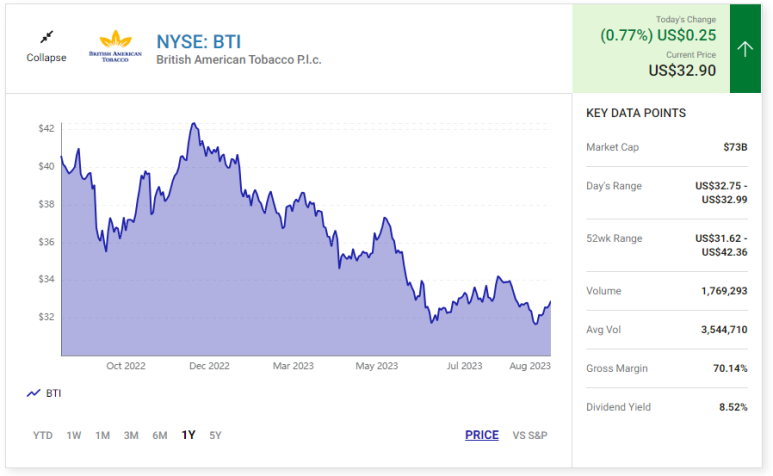Select the 1W time range
Image resolution: width=773 pixels, height=476 pixels.
coord(74,436)
